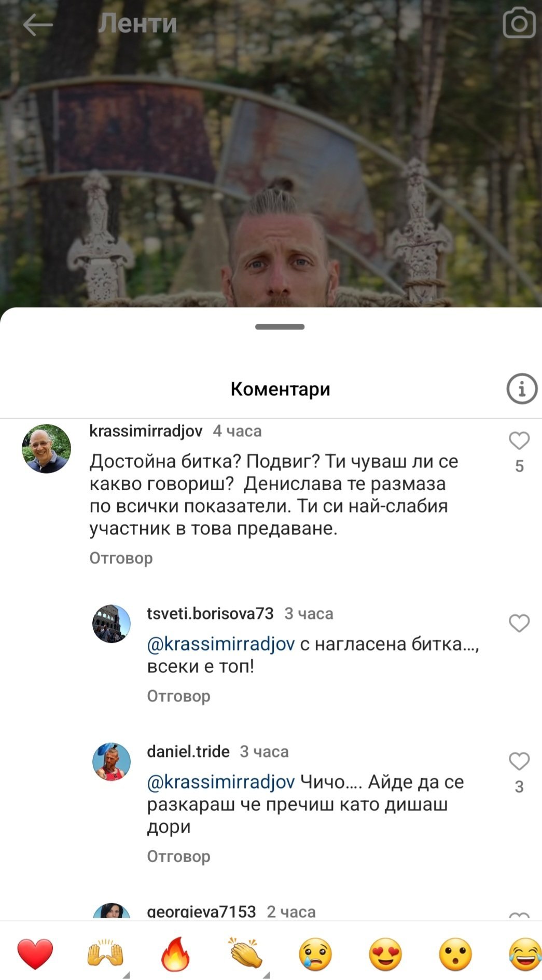Reply to krassimirradjov's comment via Отговор

pos(121,558)
